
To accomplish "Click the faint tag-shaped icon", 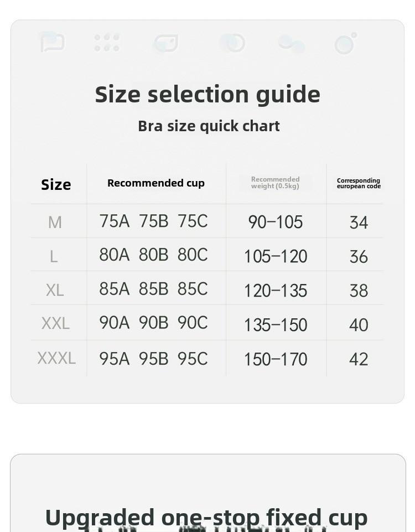I will pyautogui.click(x=166, y=43).
